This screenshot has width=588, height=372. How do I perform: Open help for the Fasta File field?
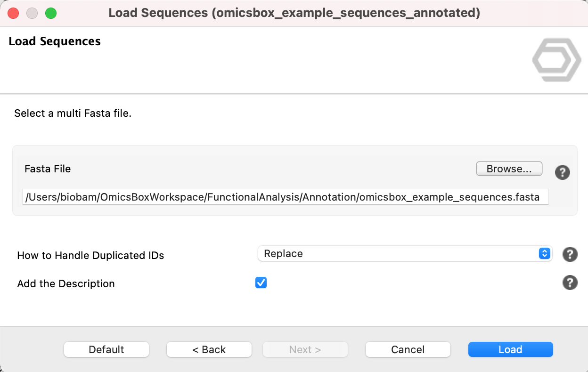point(562,172)
